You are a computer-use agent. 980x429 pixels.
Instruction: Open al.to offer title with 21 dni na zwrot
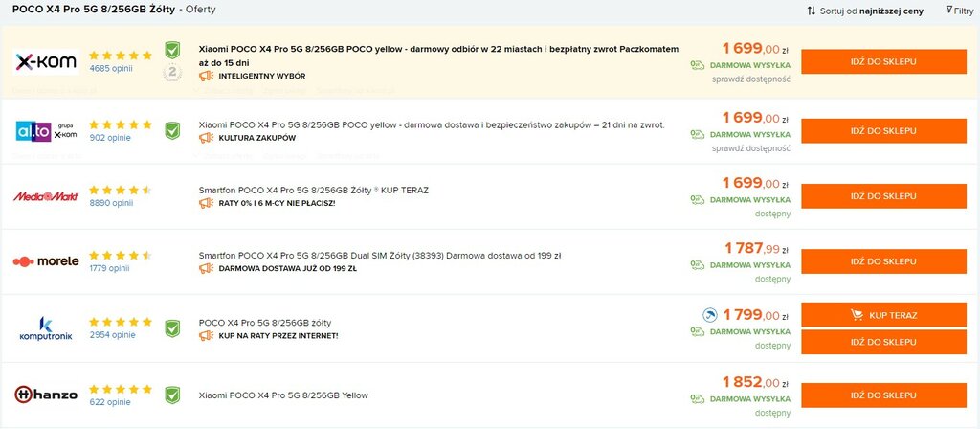[432, 125]
